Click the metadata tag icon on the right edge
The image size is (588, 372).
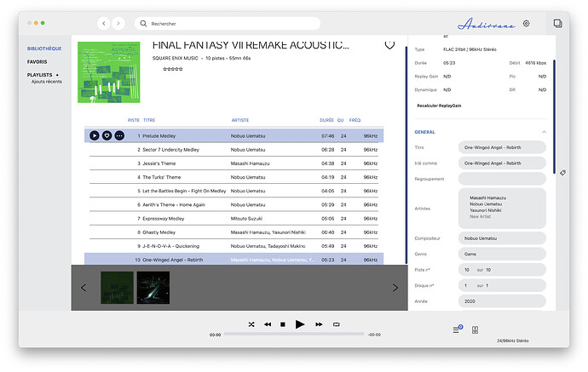[562, 173]
